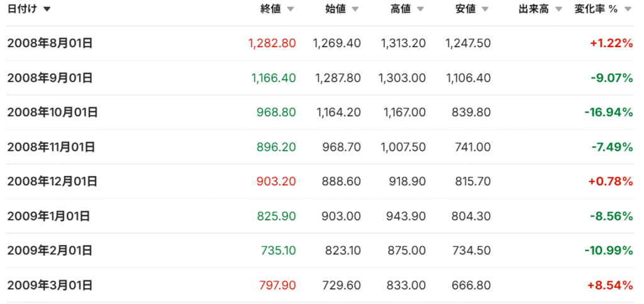Select the 2008年8月01日 date cell
644x304 pixels.
[50, 43]
